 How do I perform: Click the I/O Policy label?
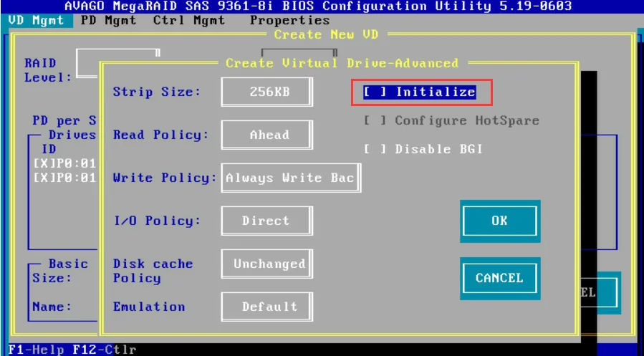[157, 221]
